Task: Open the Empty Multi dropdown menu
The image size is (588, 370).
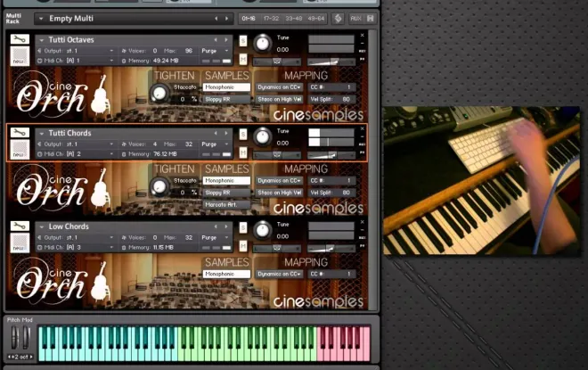Action: 41,19
